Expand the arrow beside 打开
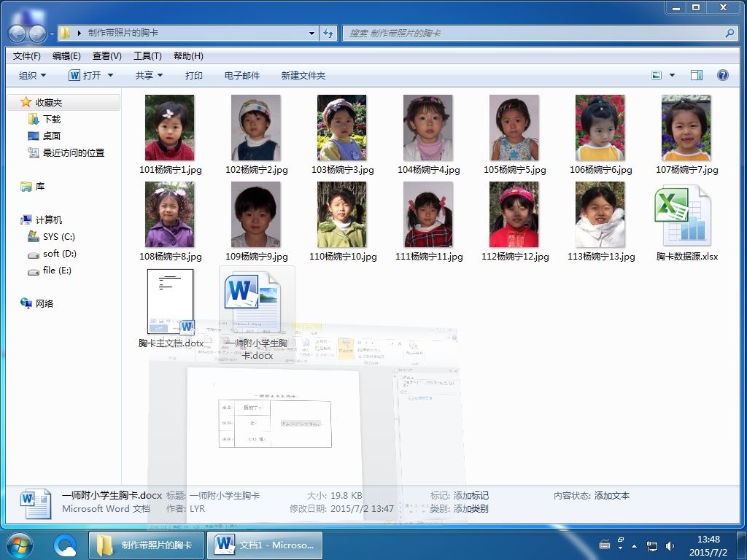This screenshot has height=560, width=747. coord(111,75)
